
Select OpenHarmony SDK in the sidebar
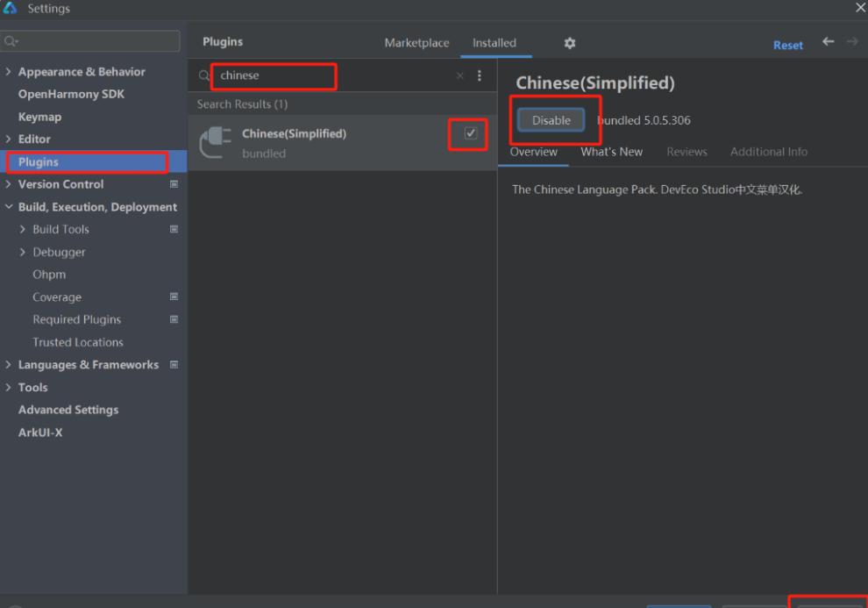coord(71,94)
